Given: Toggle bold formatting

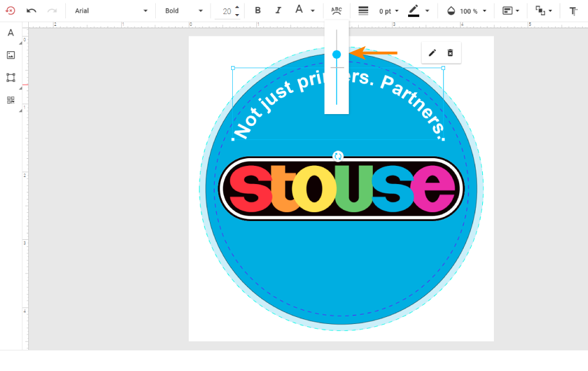Looking at the screenshot, I should point(258,11).
